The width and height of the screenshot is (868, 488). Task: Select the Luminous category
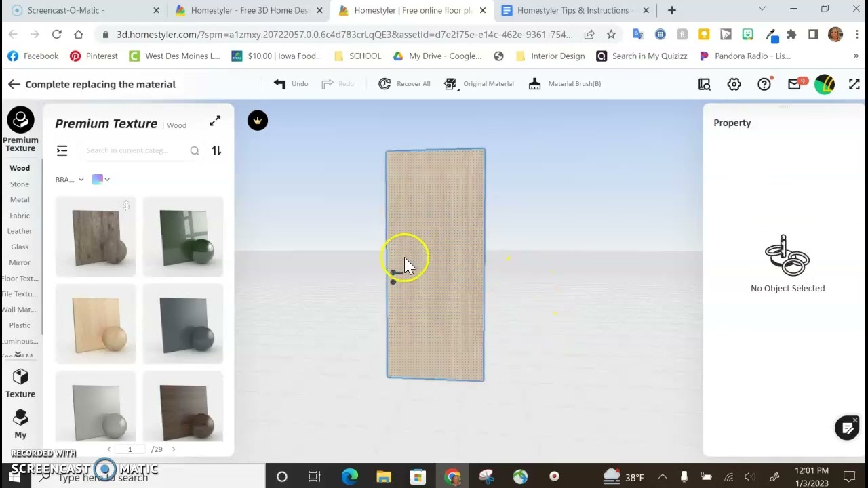[x=20, y=341]
